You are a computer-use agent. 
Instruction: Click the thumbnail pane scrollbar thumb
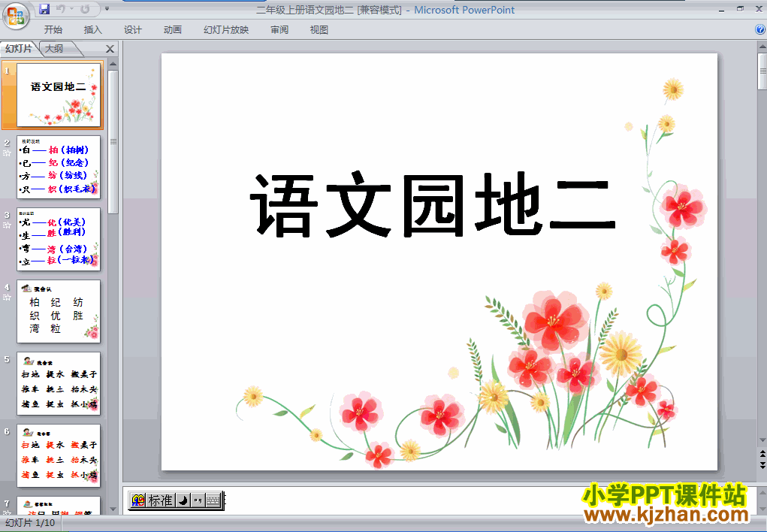[113, 142]
